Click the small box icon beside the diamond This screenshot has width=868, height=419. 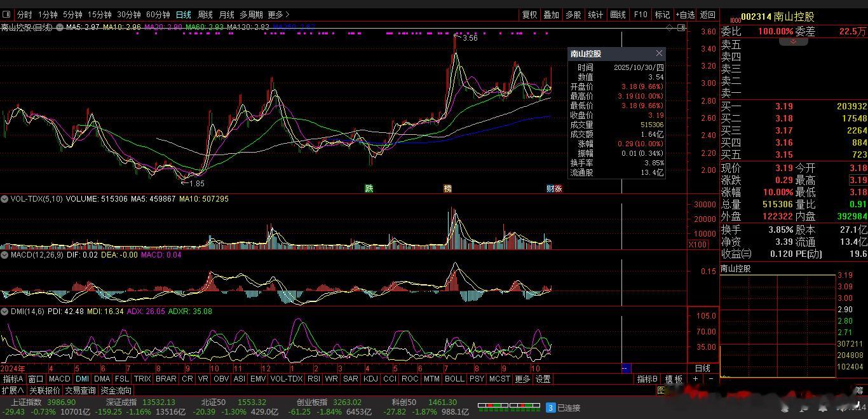pyautogui.click(x=682, y=27)
